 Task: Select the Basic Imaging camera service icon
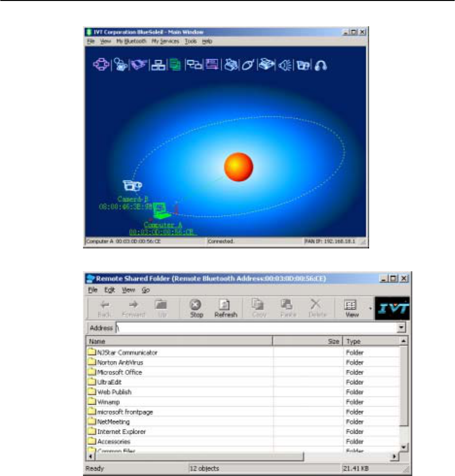(303, 66)
